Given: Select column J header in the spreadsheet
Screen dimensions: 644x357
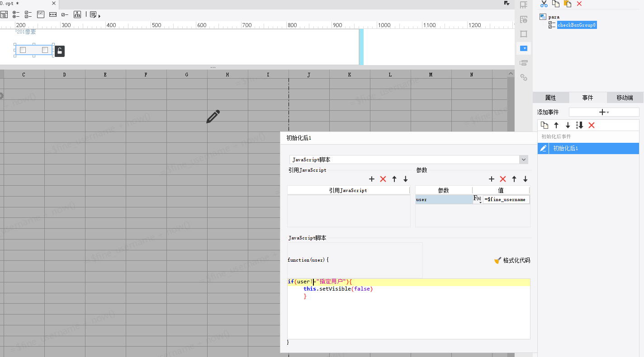Looking at the screenshot, I should (309, 74).
